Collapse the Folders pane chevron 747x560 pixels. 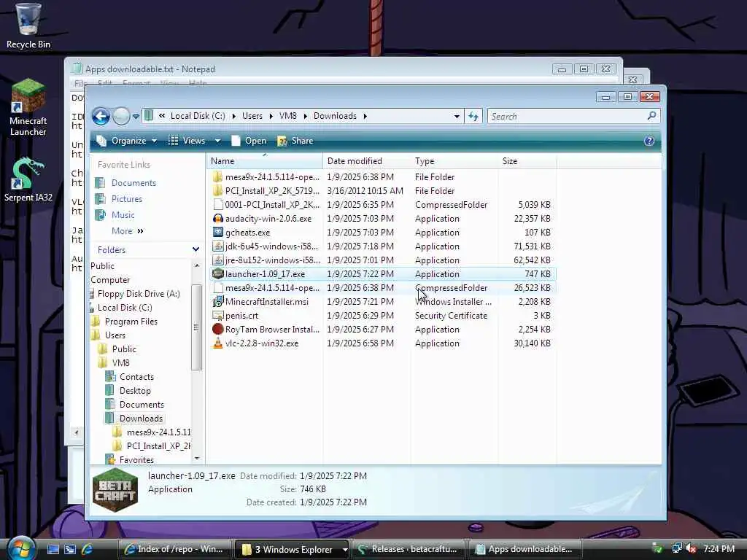coord(196,249)
